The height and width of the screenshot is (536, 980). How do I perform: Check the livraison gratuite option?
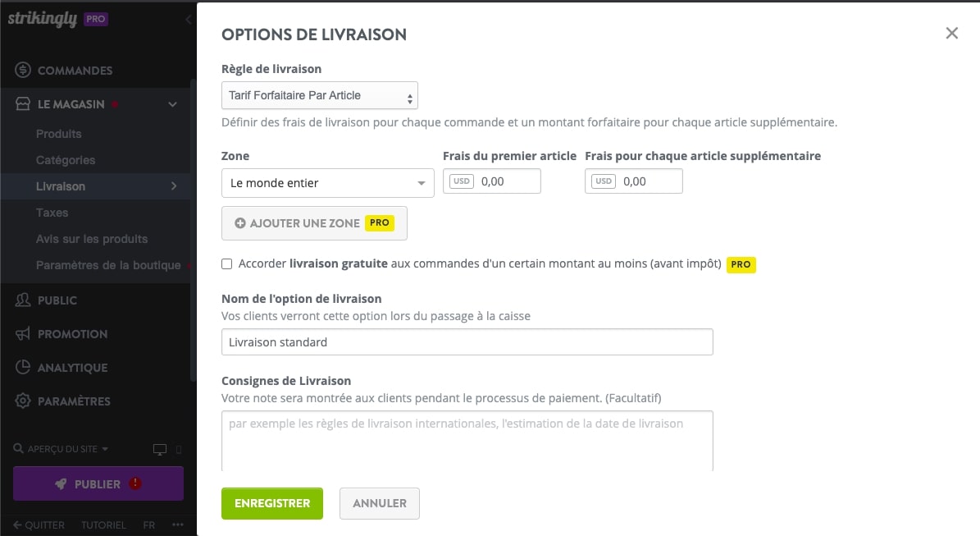coord(226,264)
